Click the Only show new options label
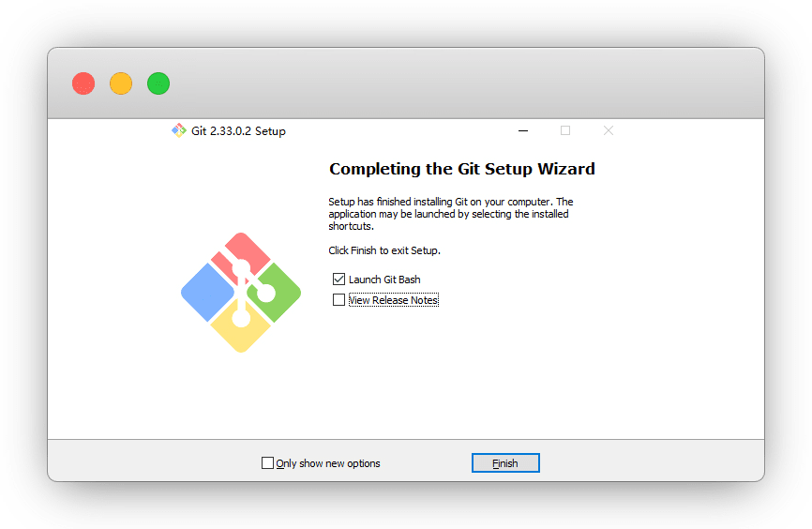The height and width of the screenshot is (529, 812). click(x=328, y=463)
